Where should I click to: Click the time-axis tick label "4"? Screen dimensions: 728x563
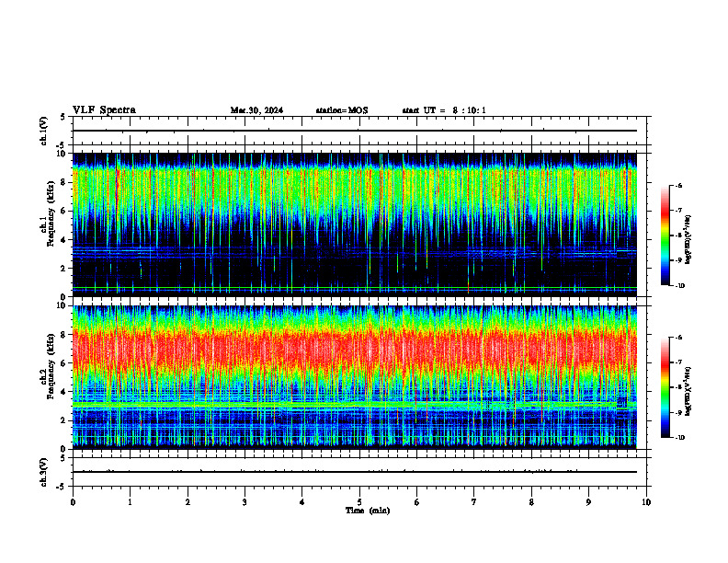click(302, 502)
